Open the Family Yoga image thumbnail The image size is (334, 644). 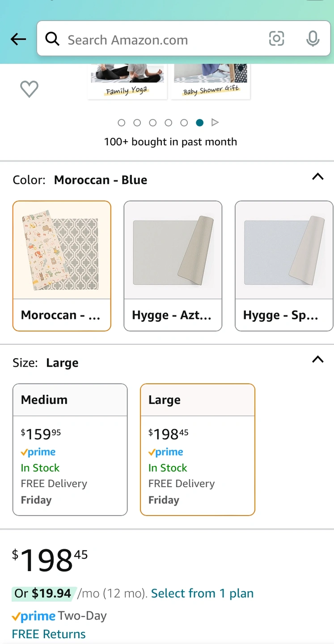tap(127, 81)
